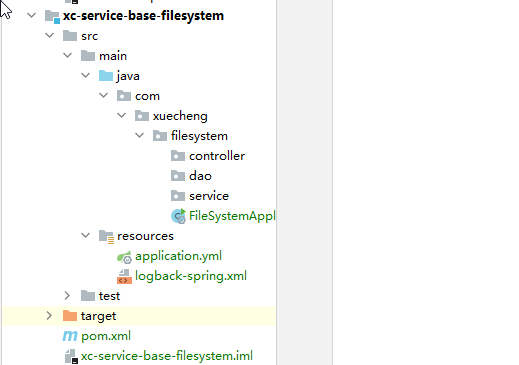Select the xc-service-base-filesystem.iml file name
Screen dimensions: 519x365
167,356
